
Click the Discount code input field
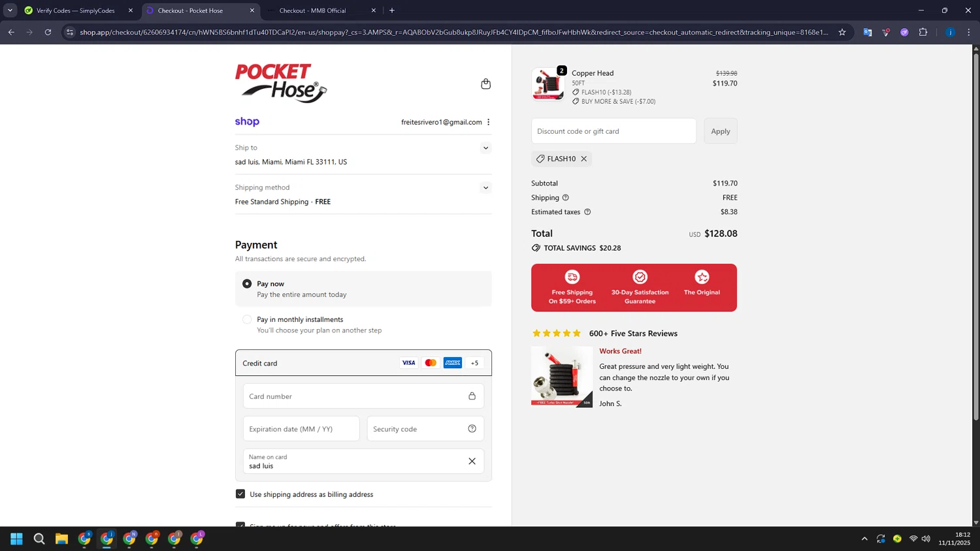click(613, 131)
